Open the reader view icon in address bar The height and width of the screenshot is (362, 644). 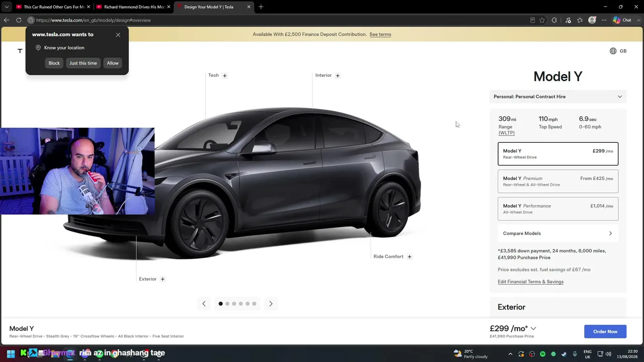[x=532, y=20]
